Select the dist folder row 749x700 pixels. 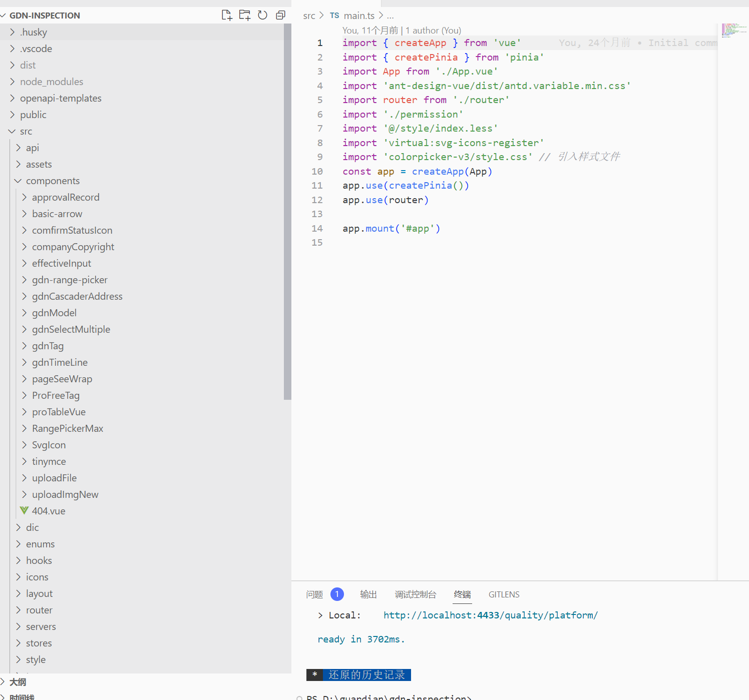pyautogui.click(x=142, y=65)
